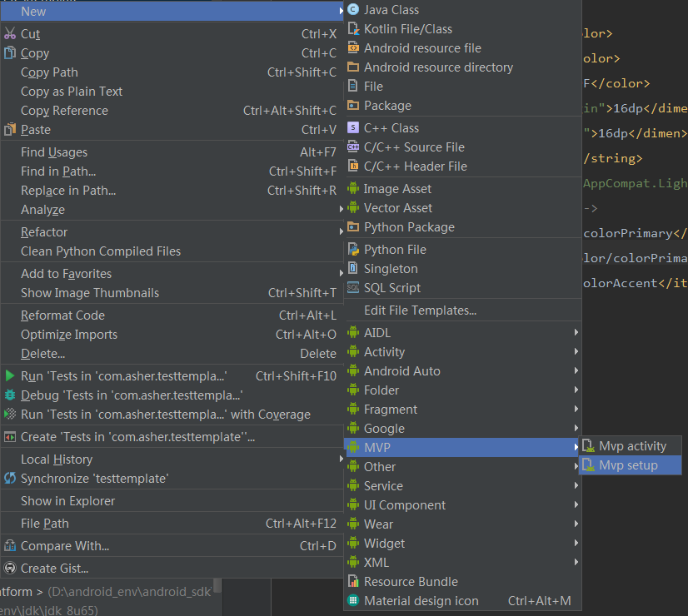The image size is (688, 616).
Task: Click the C/C++ Source File icon
Action: tap(353, 147)
